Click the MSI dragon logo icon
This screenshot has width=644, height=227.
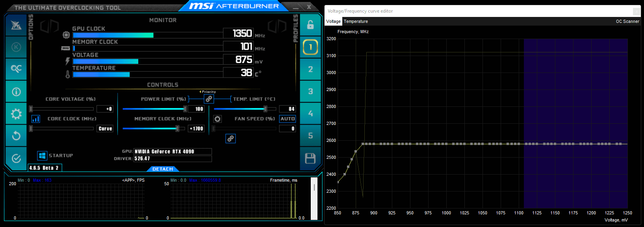click(16, 25)
